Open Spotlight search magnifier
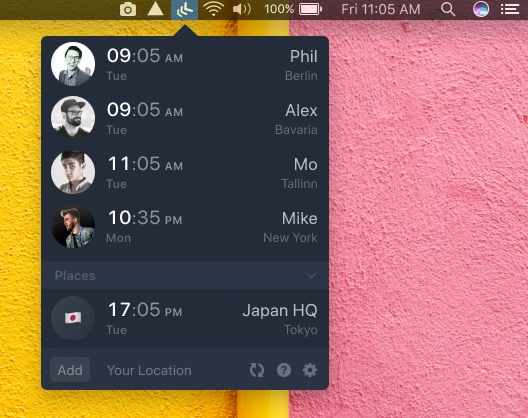This screenshot has width=528, height=418. tap(448, 9)
